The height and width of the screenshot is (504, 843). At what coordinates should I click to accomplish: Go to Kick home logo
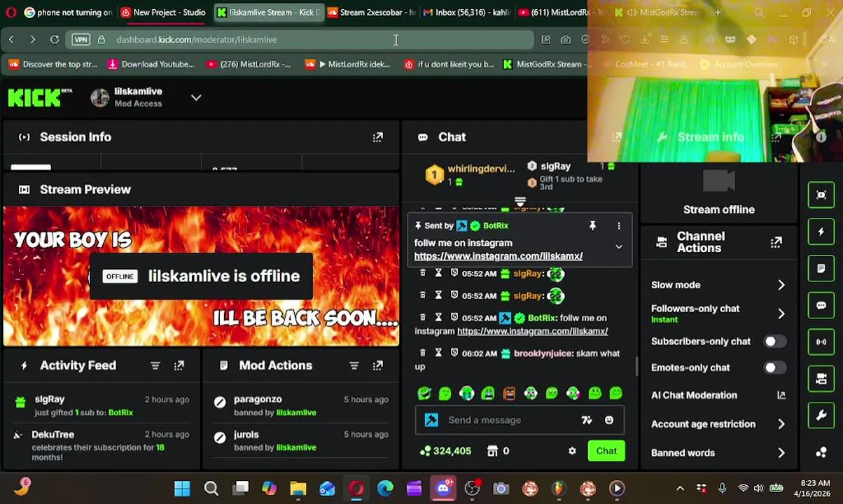tap(40, 97)
